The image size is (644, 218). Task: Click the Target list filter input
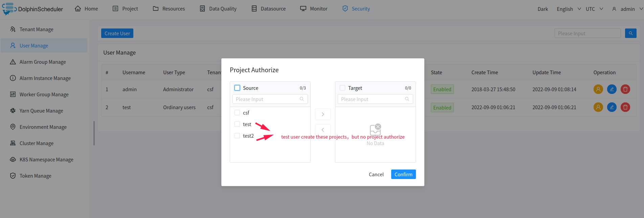point(375,99)
